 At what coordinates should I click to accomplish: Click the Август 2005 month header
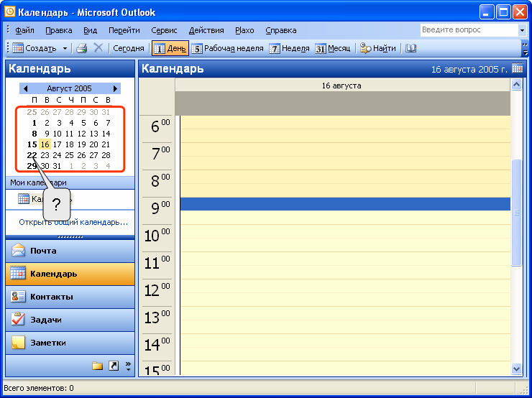point(69,88)
